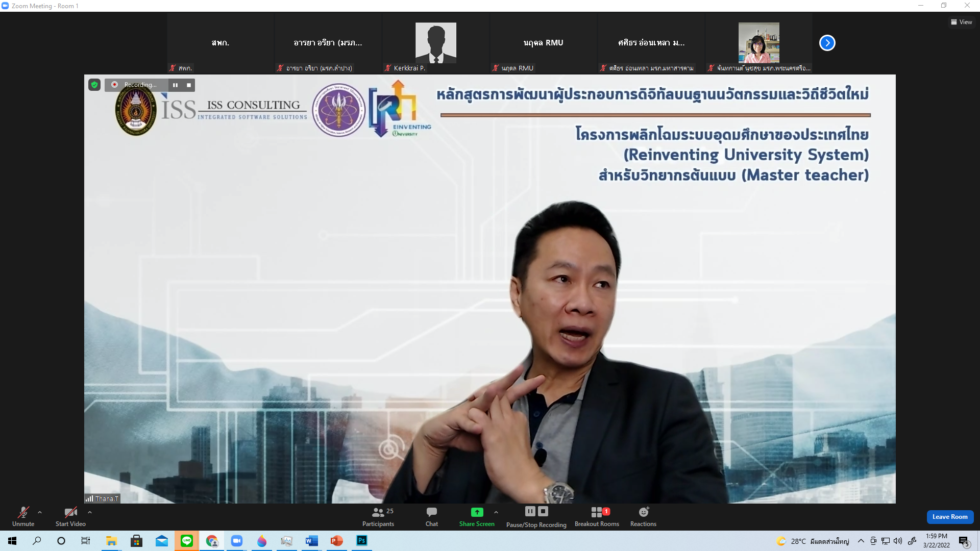Open LINE from the taskbar
This screenshot has width=980, height=551.
187,541
